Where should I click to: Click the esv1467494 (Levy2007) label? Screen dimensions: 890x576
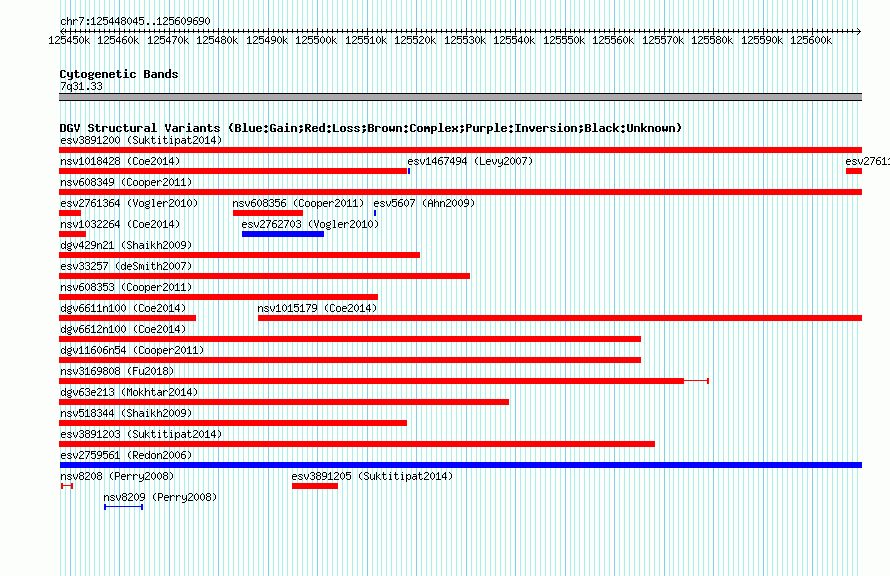[x=470, y=161]
